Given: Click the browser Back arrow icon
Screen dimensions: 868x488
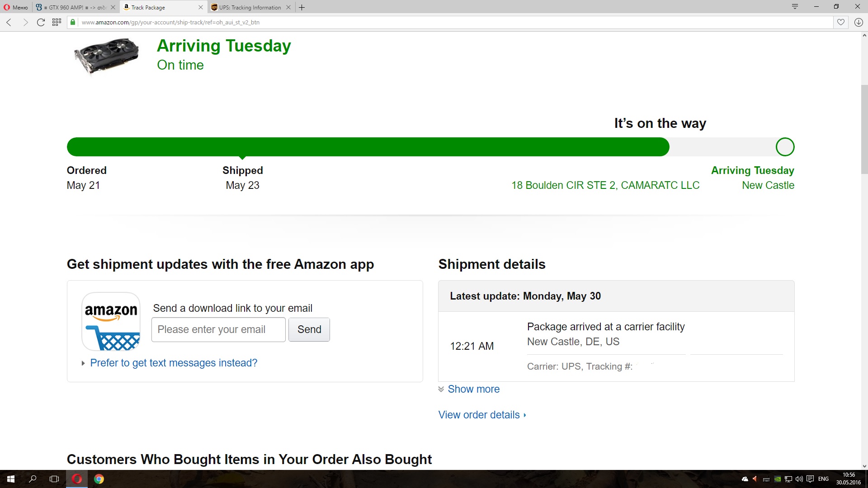Looking at the screenshot, I should tap(9, 22).
